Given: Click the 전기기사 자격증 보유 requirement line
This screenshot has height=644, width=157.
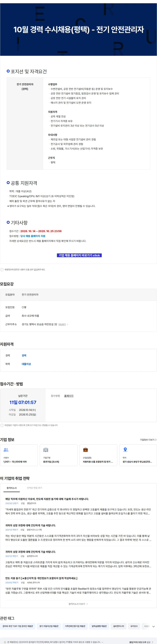Looking at the screenshot, I should tap(61, 121).
